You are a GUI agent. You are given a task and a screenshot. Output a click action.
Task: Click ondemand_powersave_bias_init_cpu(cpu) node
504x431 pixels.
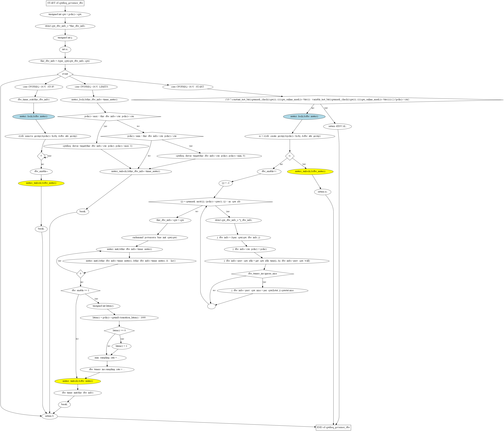click(x=154, y=238)
